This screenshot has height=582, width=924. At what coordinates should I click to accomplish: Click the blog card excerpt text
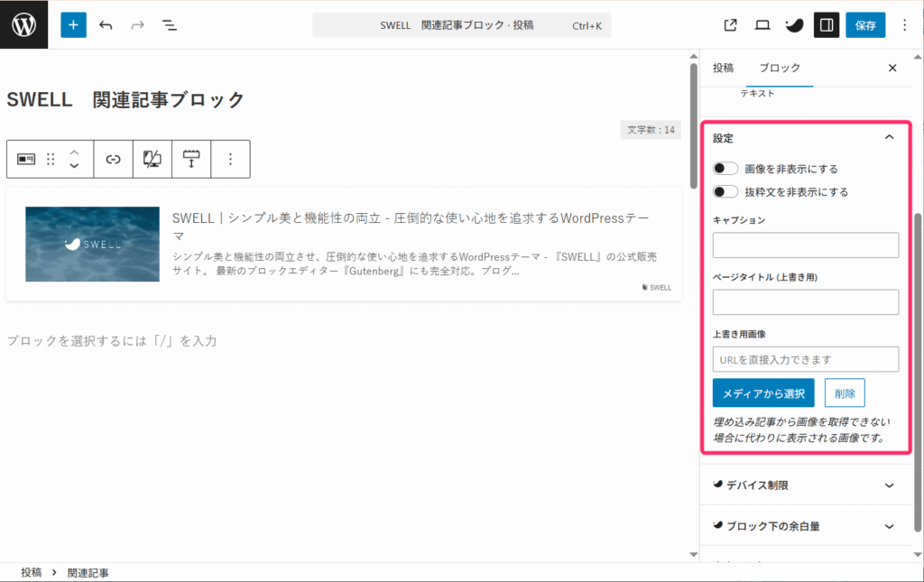414,263
